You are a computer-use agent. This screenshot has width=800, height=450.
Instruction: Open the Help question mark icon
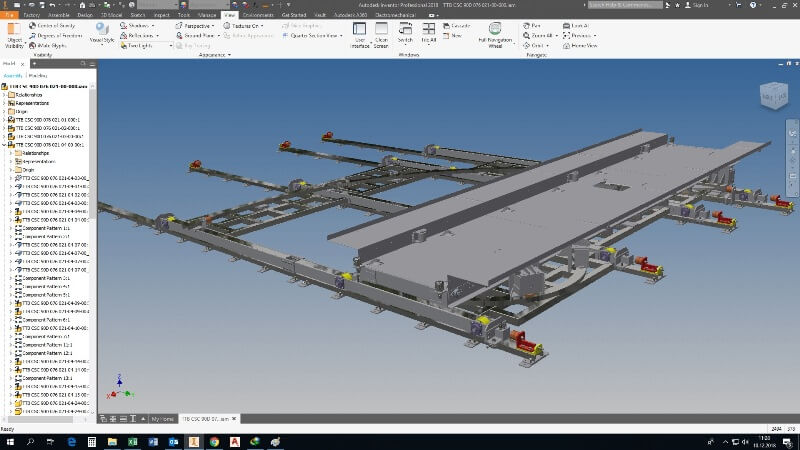click(x=753, y=5)
